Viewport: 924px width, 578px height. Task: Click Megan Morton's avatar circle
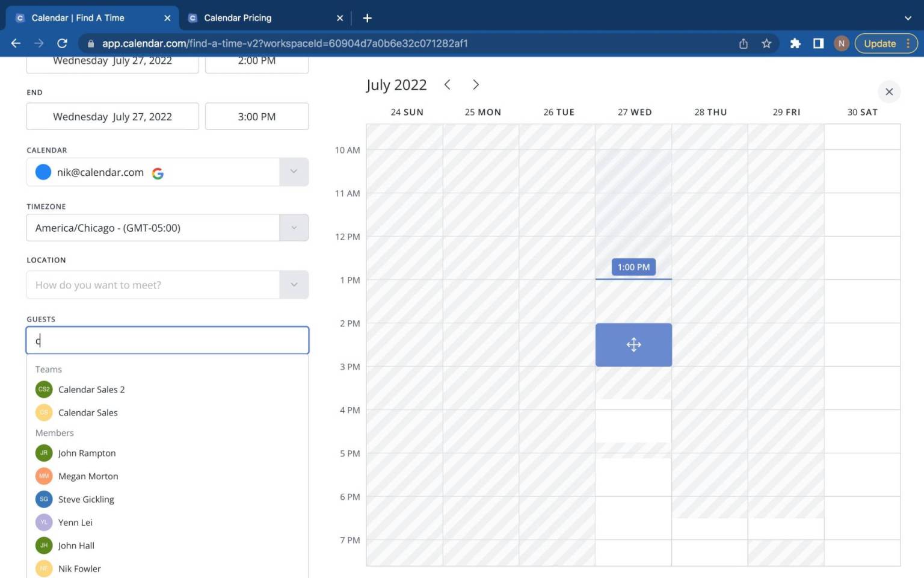pyautogui.click(x=43, y=476)
